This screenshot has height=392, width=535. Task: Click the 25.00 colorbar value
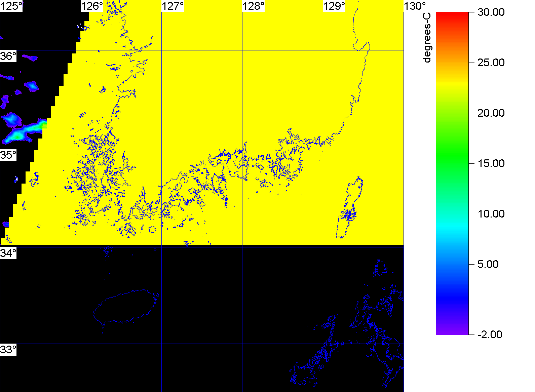click(491, 63)
